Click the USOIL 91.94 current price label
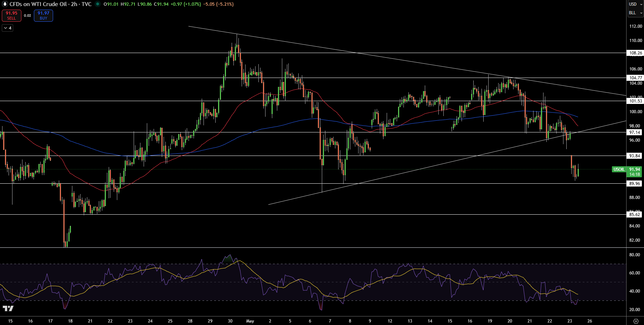This screenshot has height=325, width=644. point(628,172)
